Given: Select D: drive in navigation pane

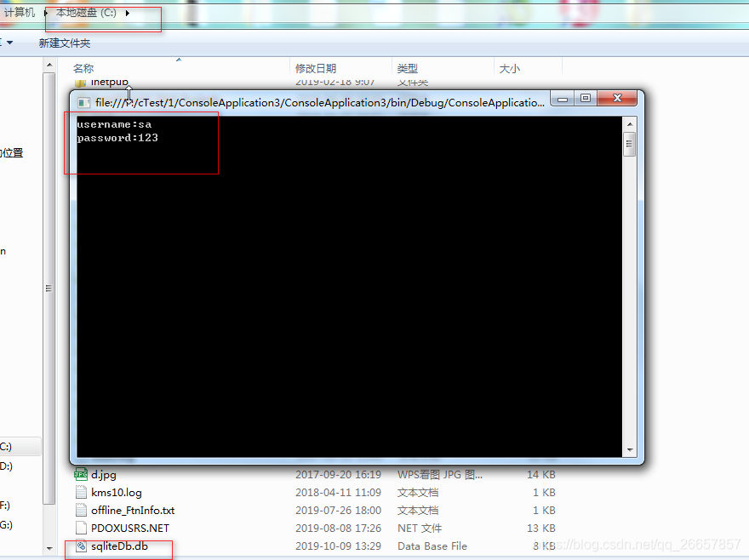Looking at the screenshot, I should [x=6, y=466].
